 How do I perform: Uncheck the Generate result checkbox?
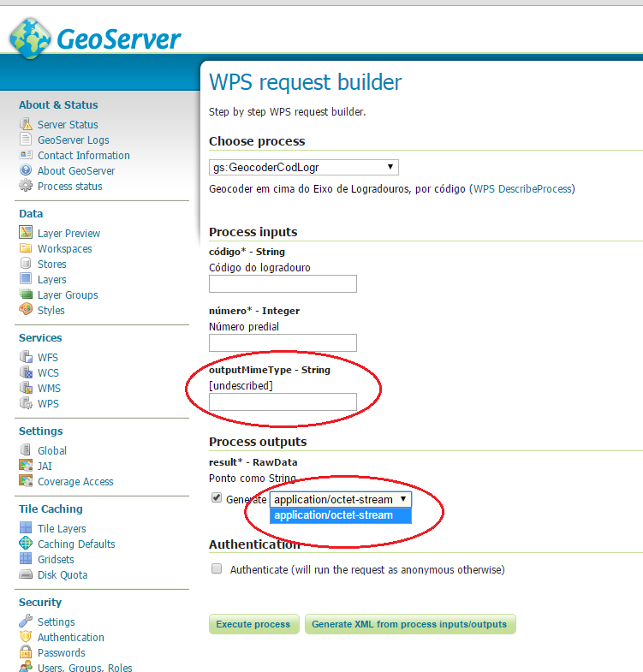point(217,498)
